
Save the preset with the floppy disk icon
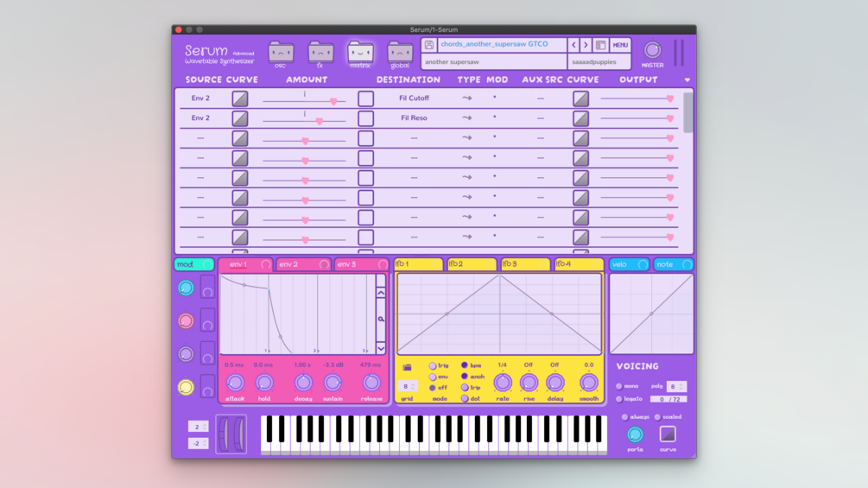429,45
